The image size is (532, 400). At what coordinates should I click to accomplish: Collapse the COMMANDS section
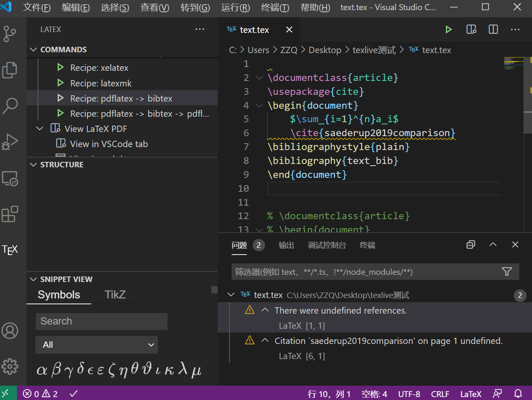(33, 49)
